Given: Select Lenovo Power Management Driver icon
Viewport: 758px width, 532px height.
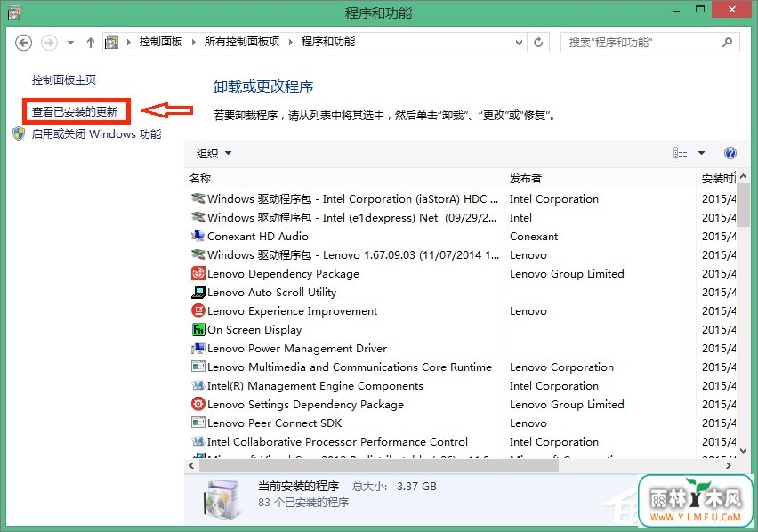Looking at the screenshot, I should 198,348.
